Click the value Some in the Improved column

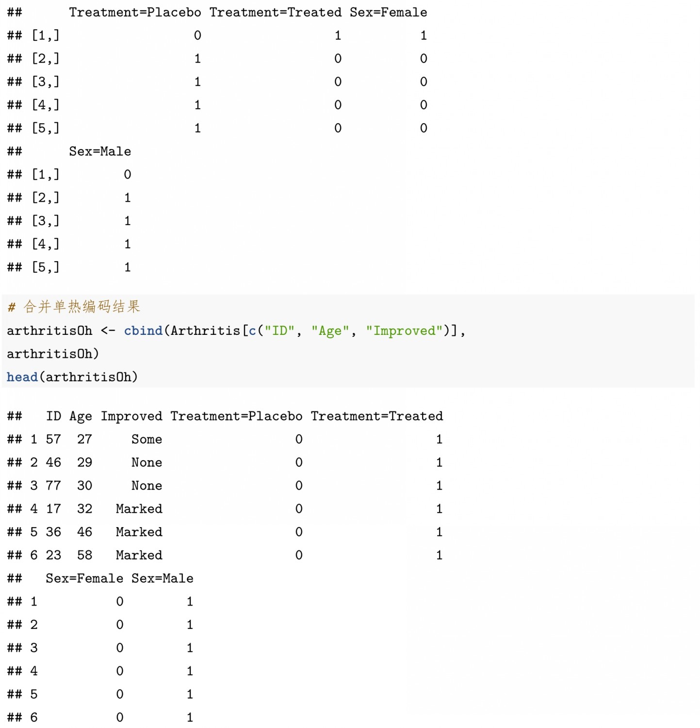(147, 440)
